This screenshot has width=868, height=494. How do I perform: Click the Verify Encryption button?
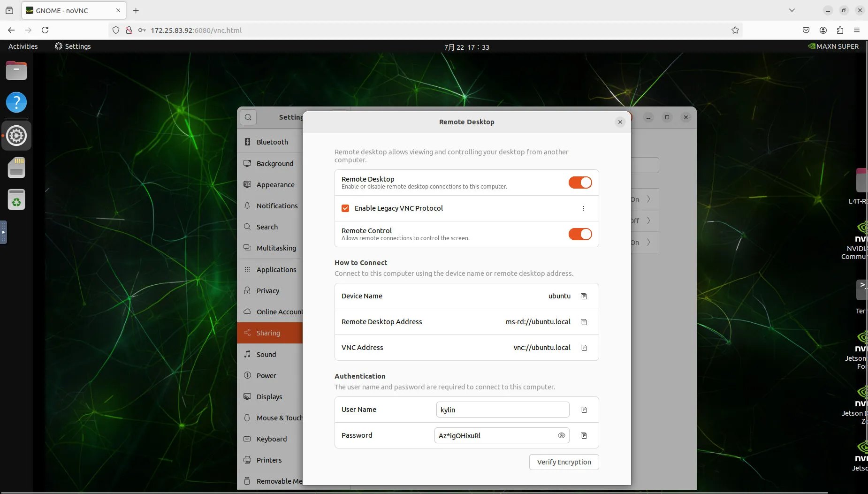coord(564,462)
